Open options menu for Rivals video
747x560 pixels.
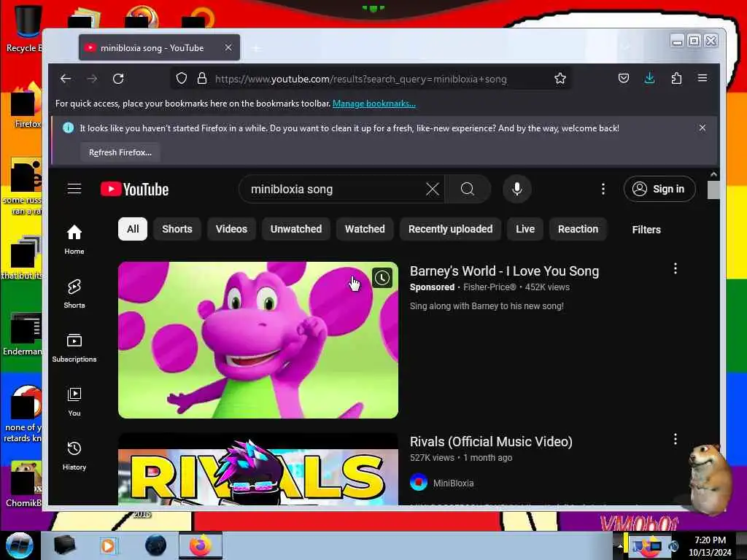tap(675, 439)
